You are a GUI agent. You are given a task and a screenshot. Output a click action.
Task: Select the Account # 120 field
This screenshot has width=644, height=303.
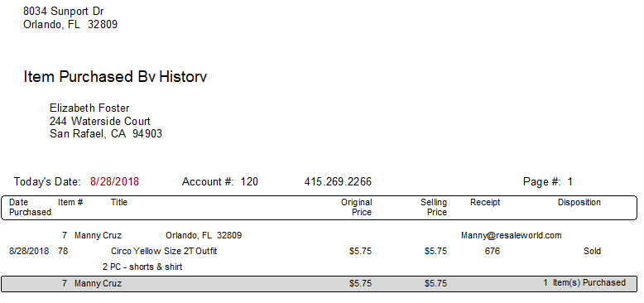(220, 181)
